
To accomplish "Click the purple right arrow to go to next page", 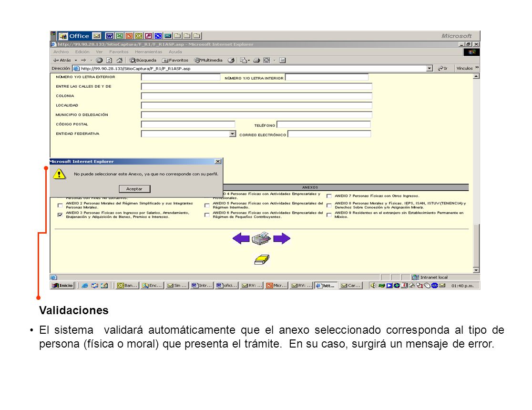I will [282, 238].
